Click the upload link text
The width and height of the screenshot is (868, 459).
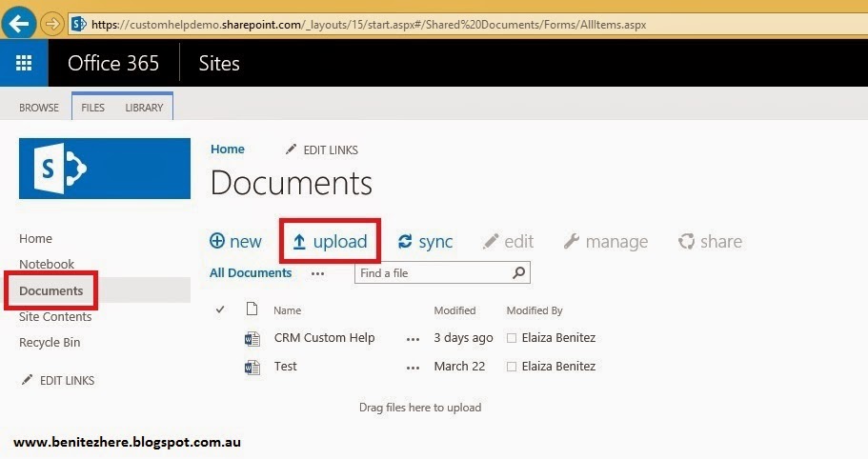[340, 242]
